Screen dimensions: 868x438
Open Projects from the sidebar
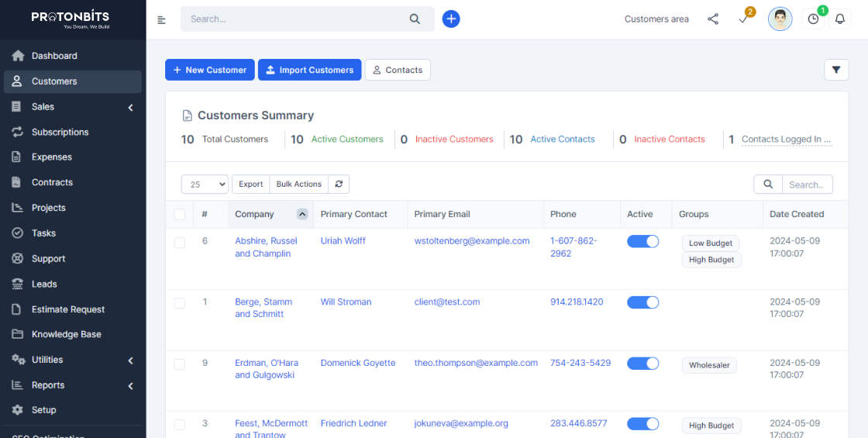click(x=49, y=208)
